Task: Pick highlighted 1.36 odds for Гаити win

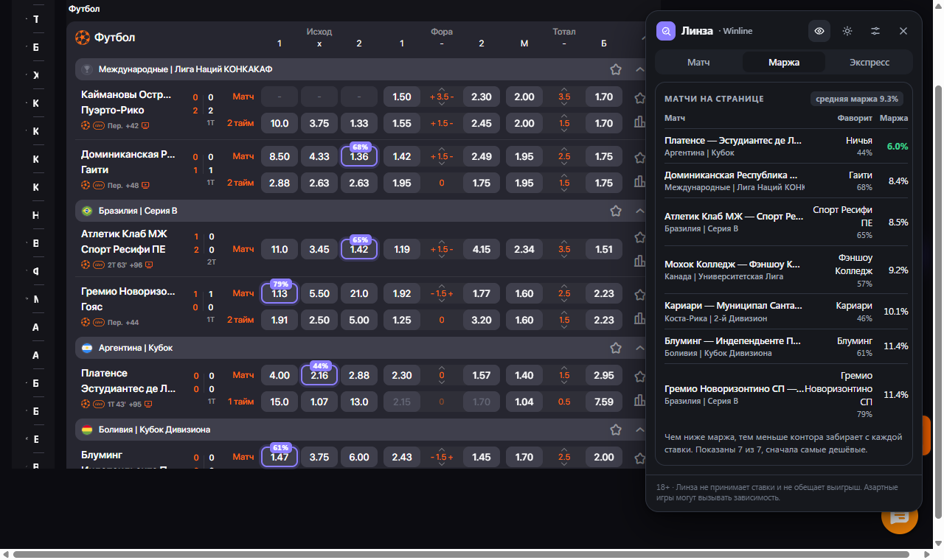Action: (x=359, y=157)
